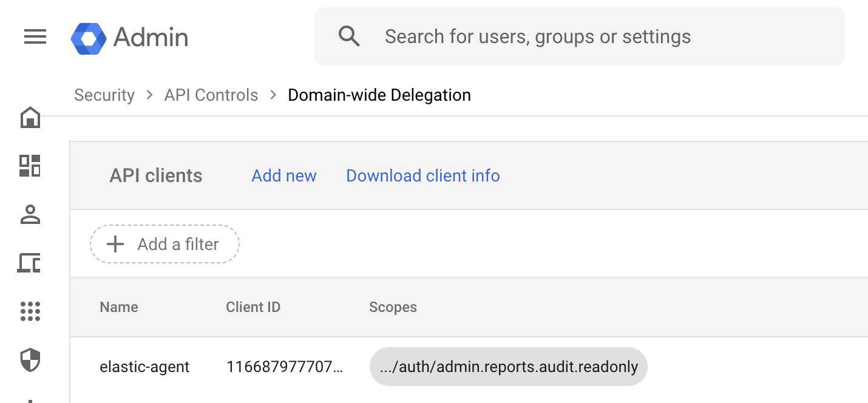Click the magnifying glass search icon
The image size is (868, 403).
pyautogui.click(x=349, y=36)
